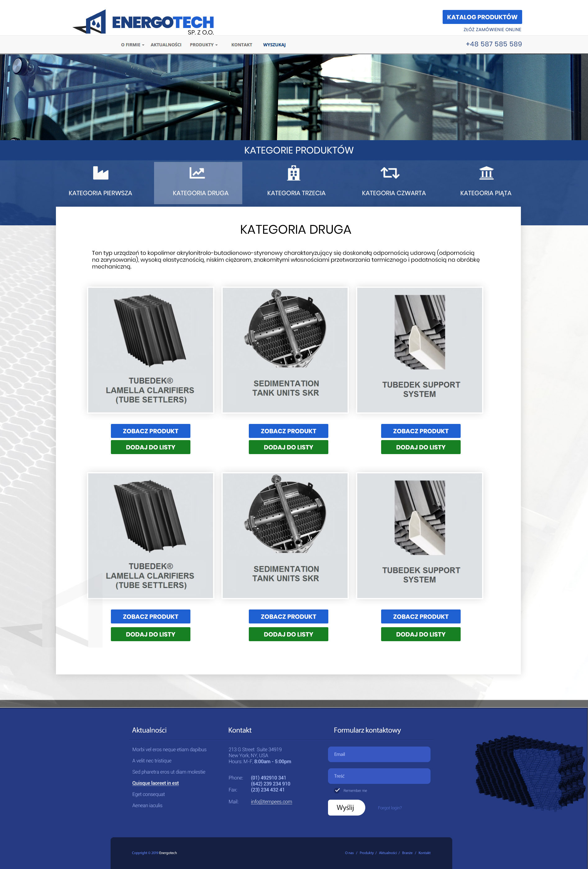Expand the Produkty dropdown menu
The height and width of the screenshot is (869, 588).
203,44
